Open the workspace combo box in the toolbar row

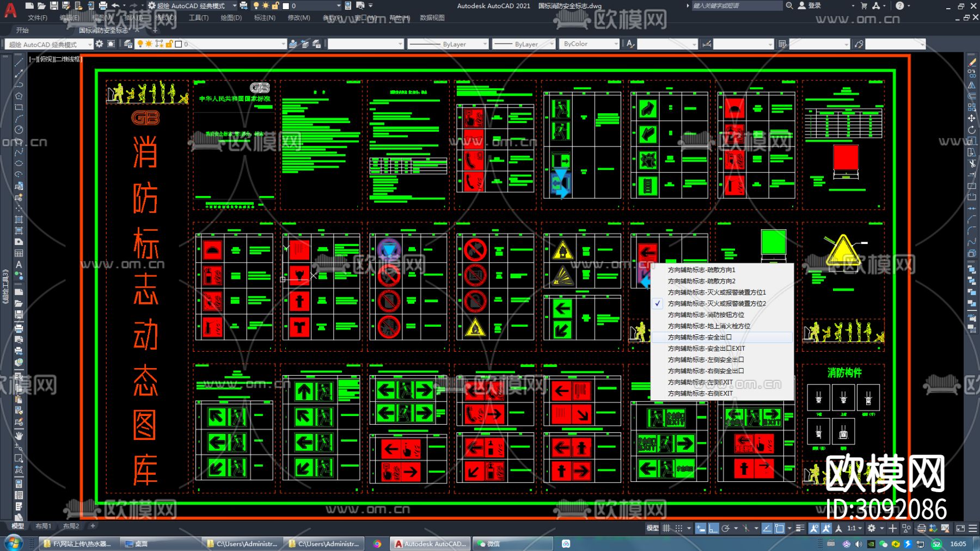50,44
